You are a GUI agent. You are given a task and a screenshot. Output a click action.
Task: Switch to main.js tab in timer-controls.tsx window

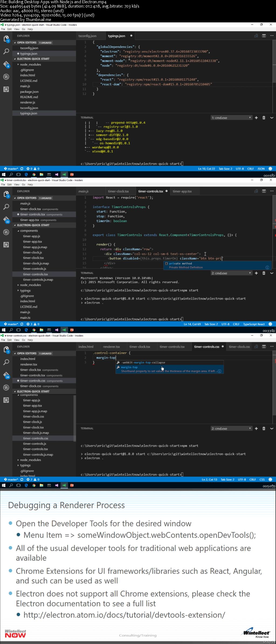click(84, 191)
